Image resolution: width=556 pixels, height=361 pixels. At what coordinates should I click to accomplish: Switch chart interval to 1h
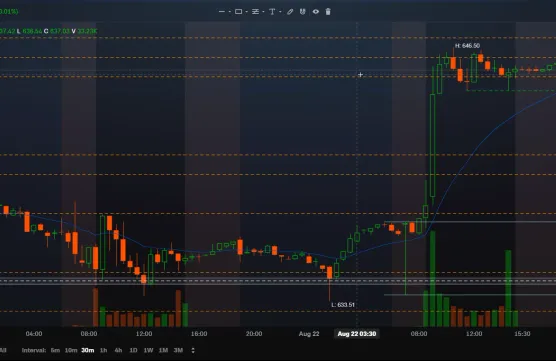coord(104,350)
